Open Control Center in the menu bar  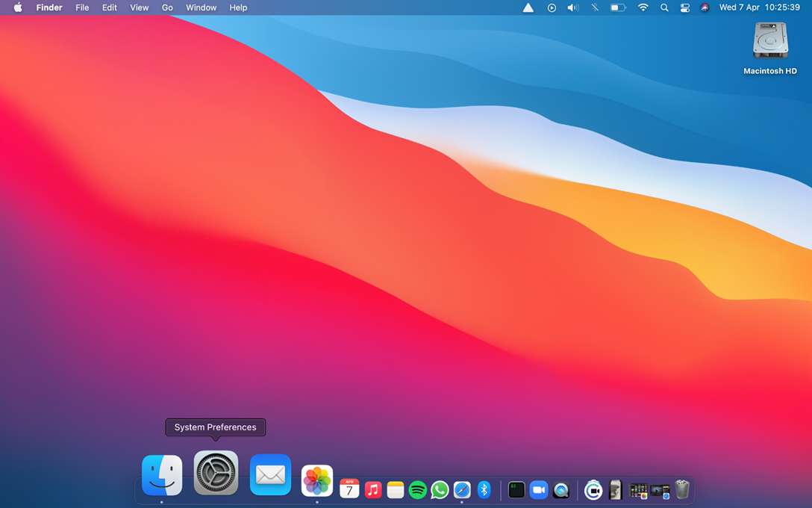coord(684,7)
